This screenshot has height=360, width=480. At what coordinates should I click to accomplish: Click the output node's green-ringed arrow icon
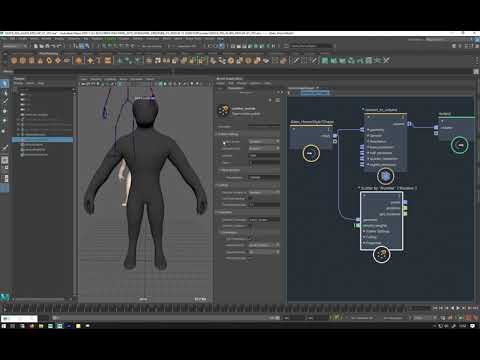click(x=460, y=145)
